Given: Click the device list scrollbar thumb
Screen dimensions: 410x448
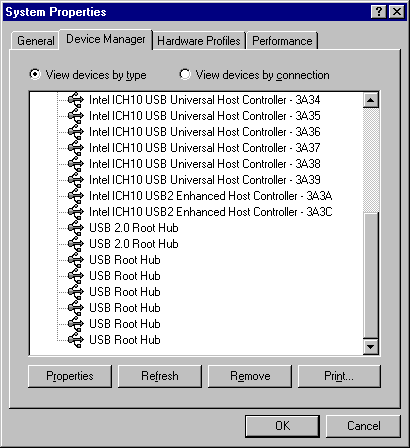Looking at the screenshot, I should 371,275.
